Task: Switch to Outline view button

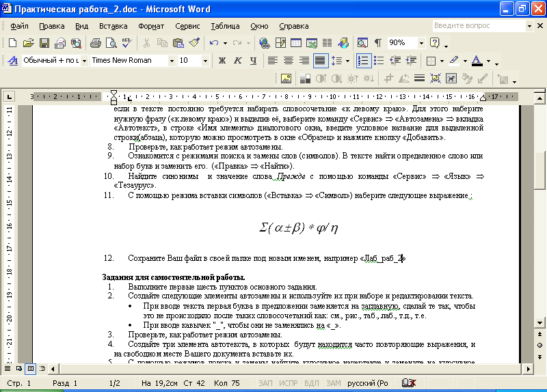Action: [x=42, y=368]
